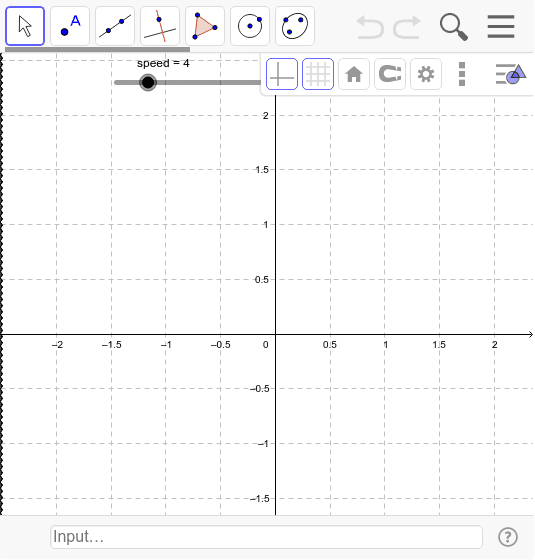This screenshot has width=535, height=560.
Task: Select the Perpendicular Line tool
Action: [x=160, y=26]
